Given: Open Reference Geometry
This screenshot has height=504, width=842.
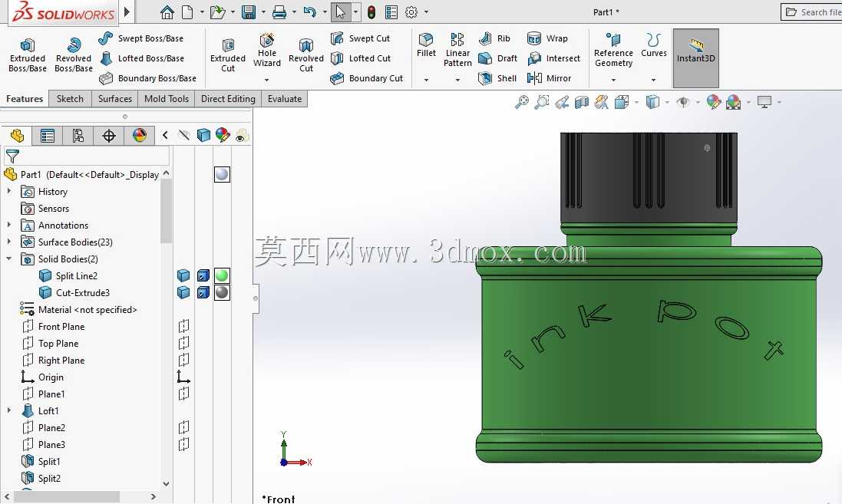Looking at the screenshot, I should coord(613,49).
